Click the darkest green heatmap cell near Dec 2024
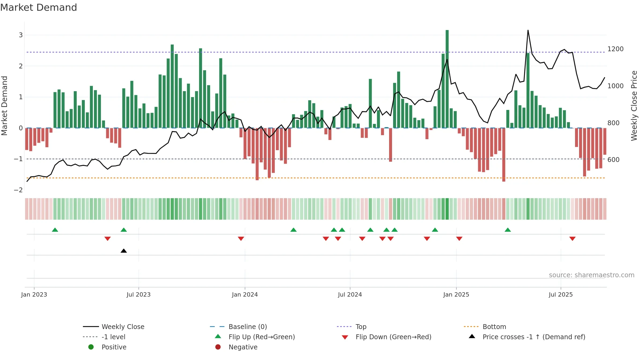644x362 pixels. (x=447, y=209)
